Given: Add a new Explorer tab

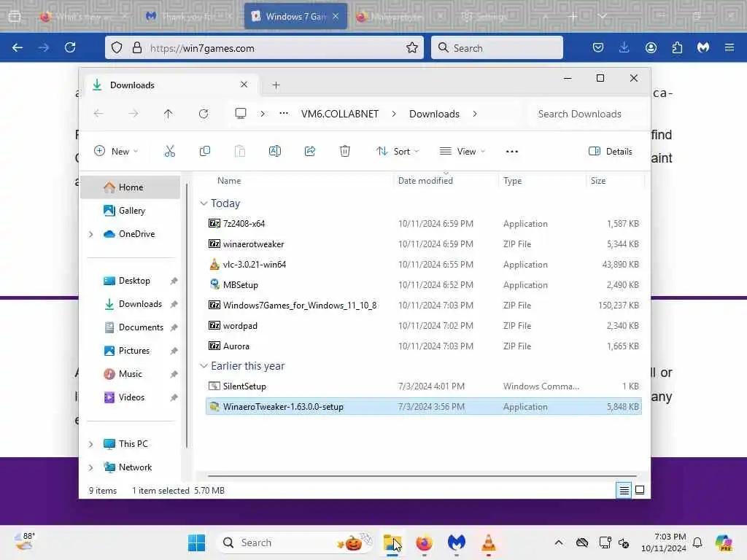Looking at the screenshot, I should pyautogui.click(x=276, y=85).
